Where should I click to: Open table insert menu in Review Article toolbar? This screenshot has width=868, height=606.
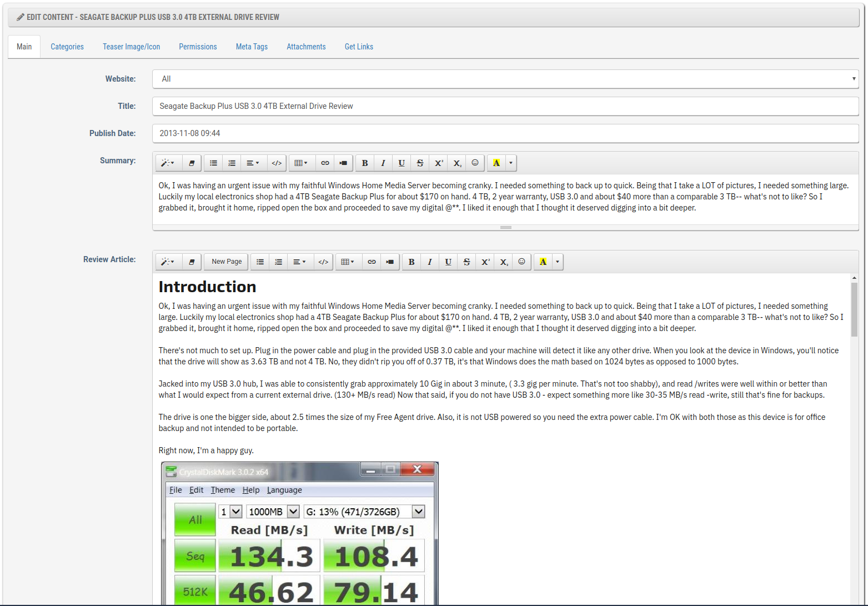tap(348, 262)
